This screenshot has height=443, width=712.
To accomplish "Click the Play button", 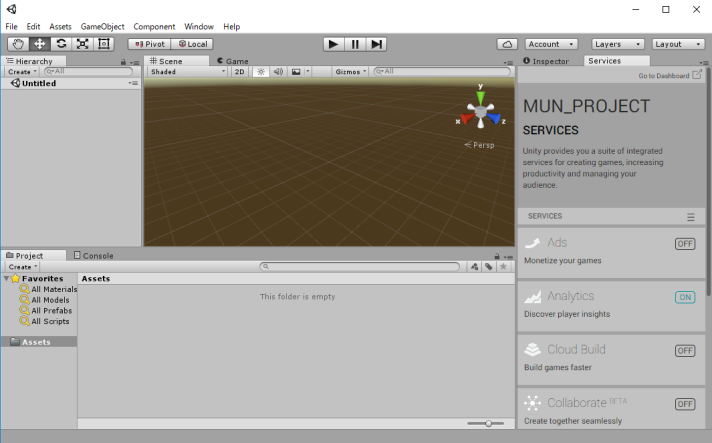I will pyautogui.click(x=333, y=44).
